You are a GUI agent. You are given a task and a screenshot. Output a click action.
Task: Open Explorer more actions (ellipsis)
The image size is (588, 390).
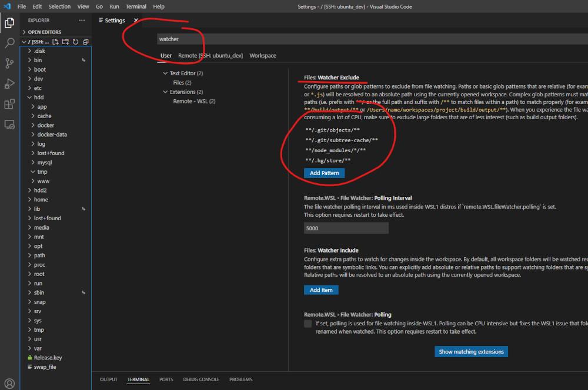click(x=82, y=20)
